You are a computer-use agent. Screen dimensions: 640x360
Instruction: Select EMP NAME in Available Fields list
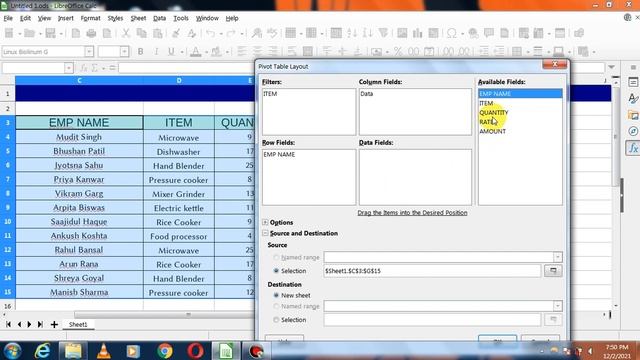(x=520, y=93)
